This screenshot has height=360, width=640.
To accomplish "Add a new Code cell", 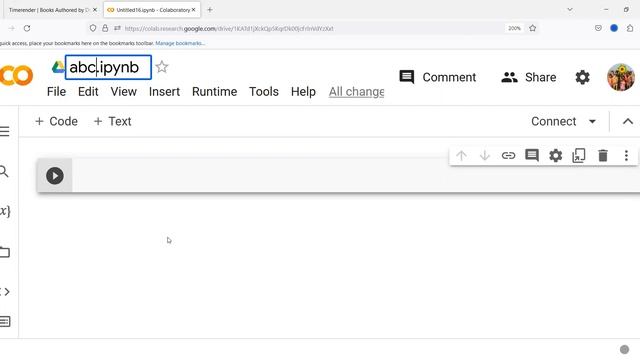I will (x=56, y=121).
